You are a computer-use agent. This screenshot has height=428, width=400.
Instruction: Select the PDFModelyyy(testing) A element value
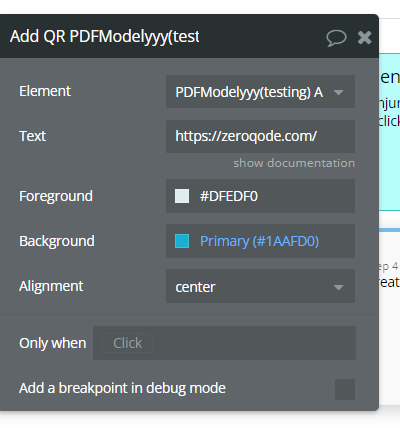pos(249,92)
